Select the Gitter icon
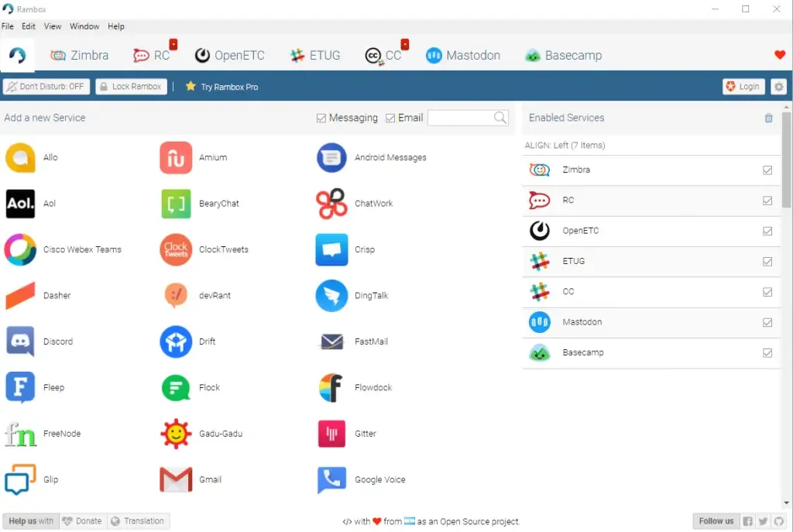Image resolution: width=793 pixels, height=532 pixels. (x=331, y=434)
